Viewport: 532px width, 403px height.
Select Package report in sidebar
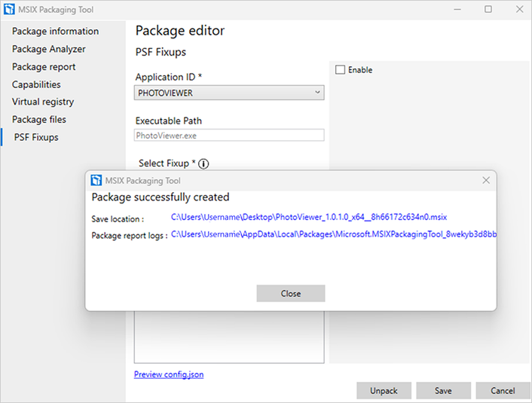click(44, 67)
